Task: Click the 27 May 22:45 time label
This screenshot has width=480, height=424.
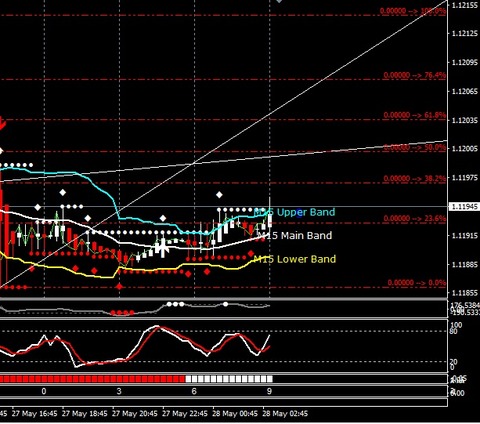Action: (x=185, y=414)
